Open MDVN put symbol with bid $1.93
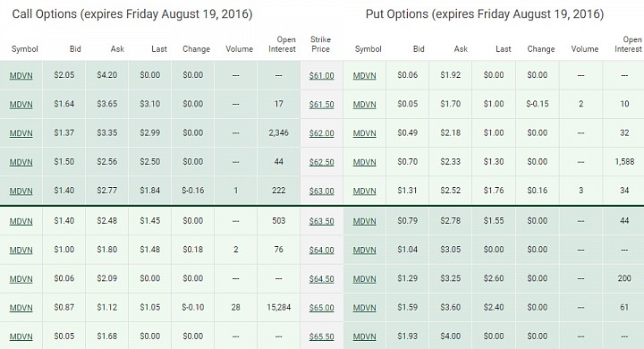The image size is (644, 349). pos(364,336)
